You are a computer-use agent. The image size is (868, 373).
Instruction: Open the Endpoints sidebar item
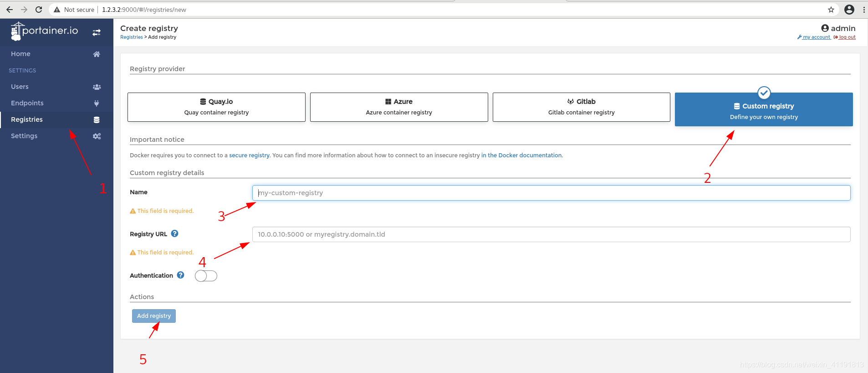click(x=56, y=103)
